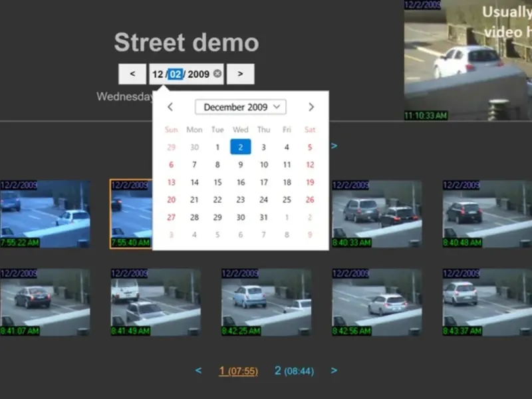Select the day segment 02 in the date field
The width and height of the screenshot is (532, 399).
[x=176, y=74]
